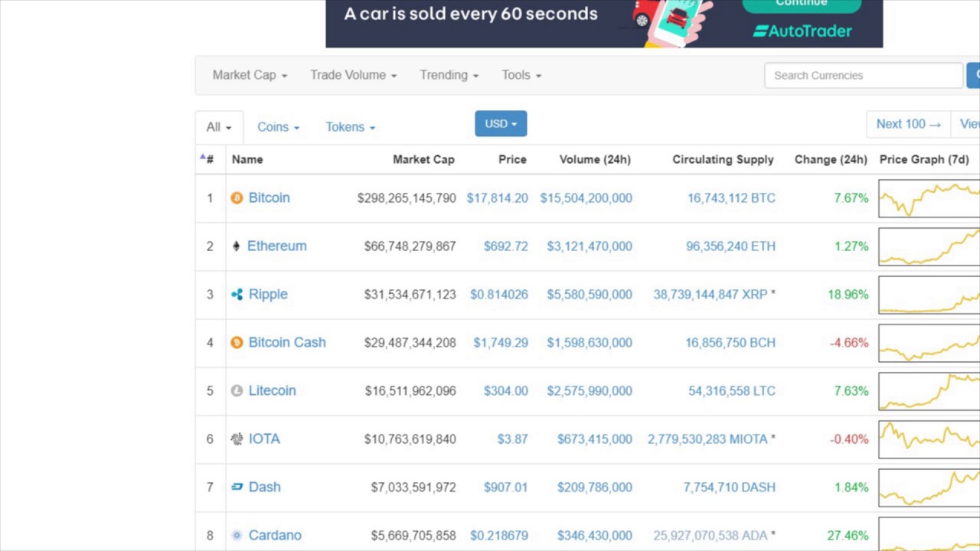Click the IOTA logo icon

[x=237, y=439]
